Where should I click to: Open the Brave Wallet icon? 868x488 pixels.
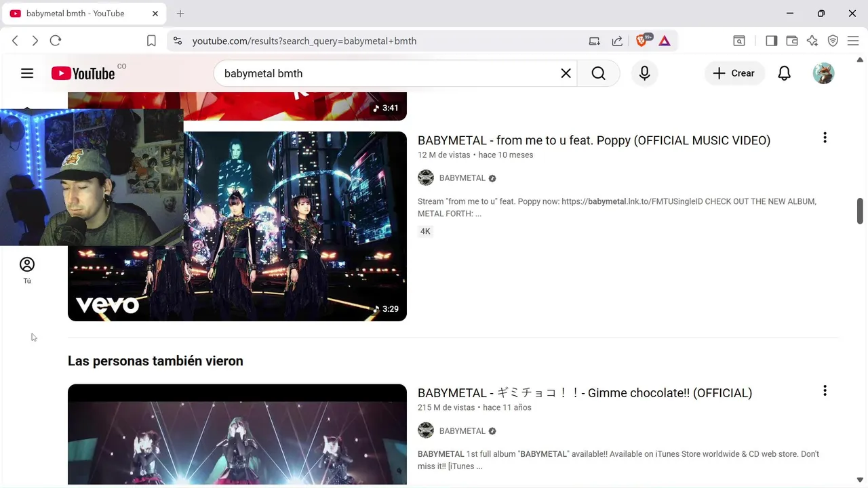click(791, 41)
